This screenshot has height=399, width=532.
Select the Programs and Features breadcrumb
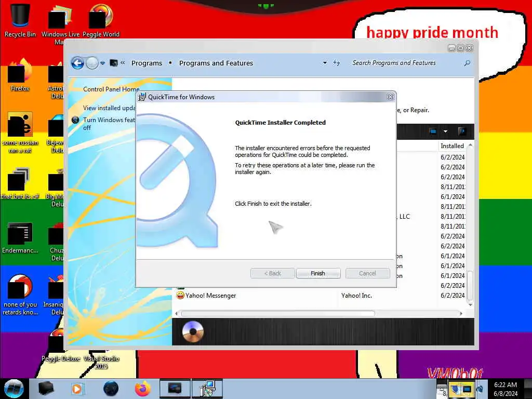click(x=216, y=63)
